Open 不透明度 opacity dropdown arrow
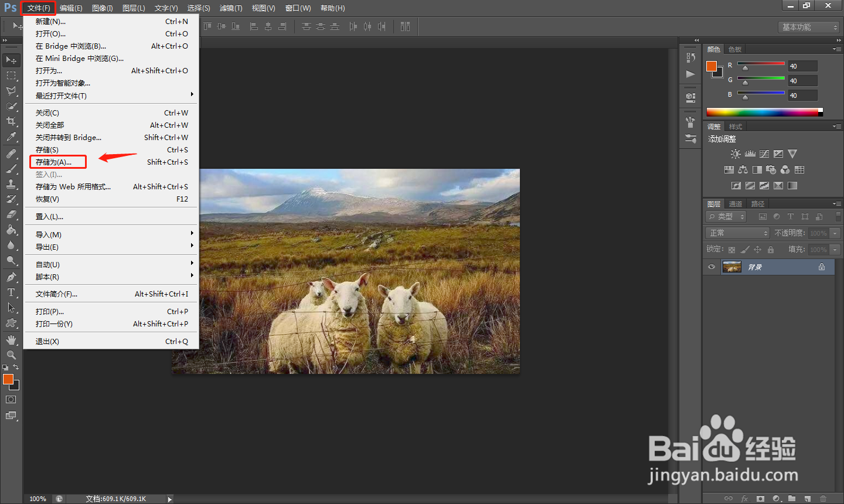 tap(836, 233)
